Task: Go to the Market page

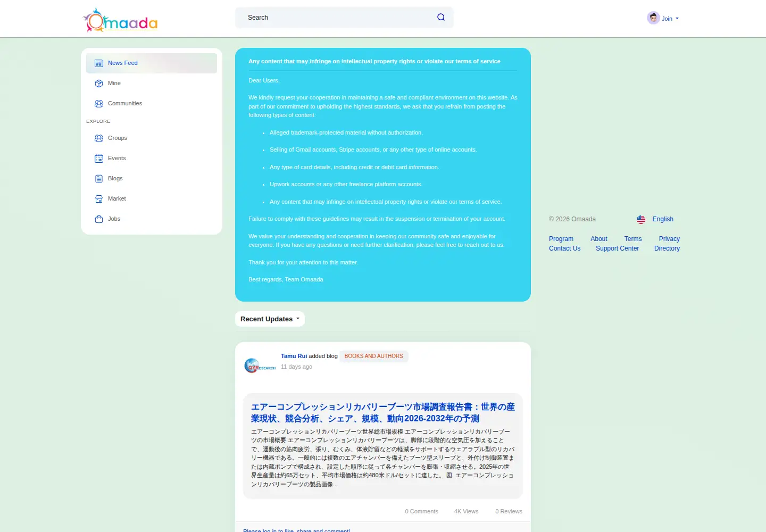Action: (x=152, y=199)
